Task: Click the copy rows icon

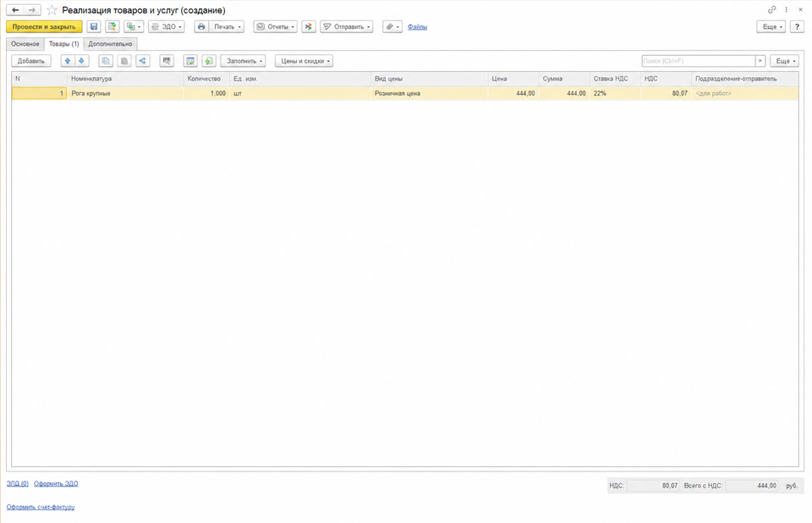Action: [x=106, y=61]
